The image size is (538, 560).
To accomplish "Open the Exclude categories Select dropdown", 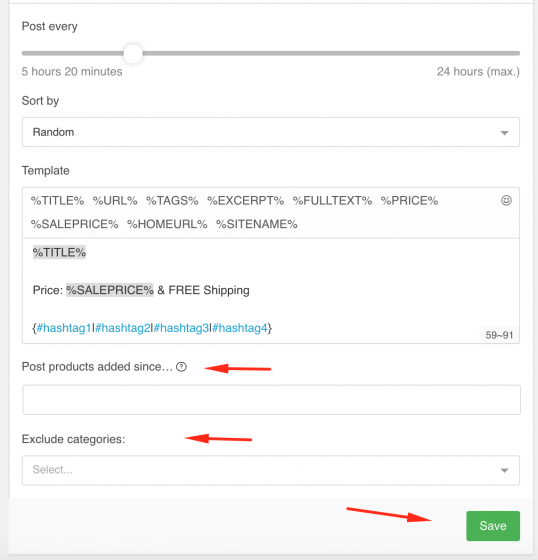I will [271, 470].
